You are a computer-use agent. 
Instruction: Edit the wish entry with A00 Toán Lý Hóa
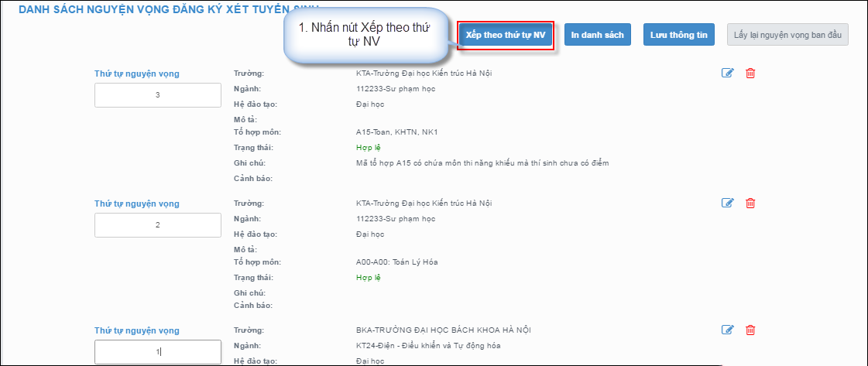[x=727, y=203]
